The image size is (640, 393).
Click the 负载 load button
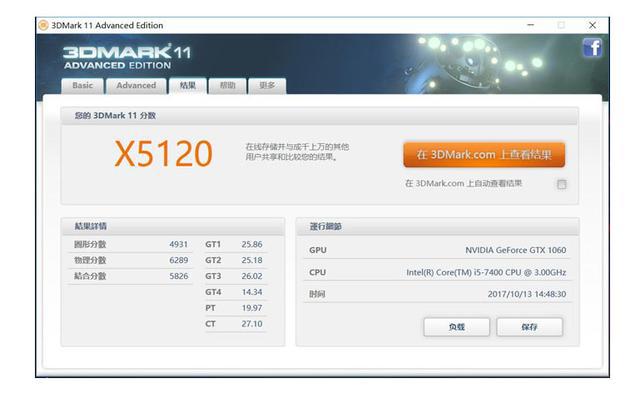point(456,327)
